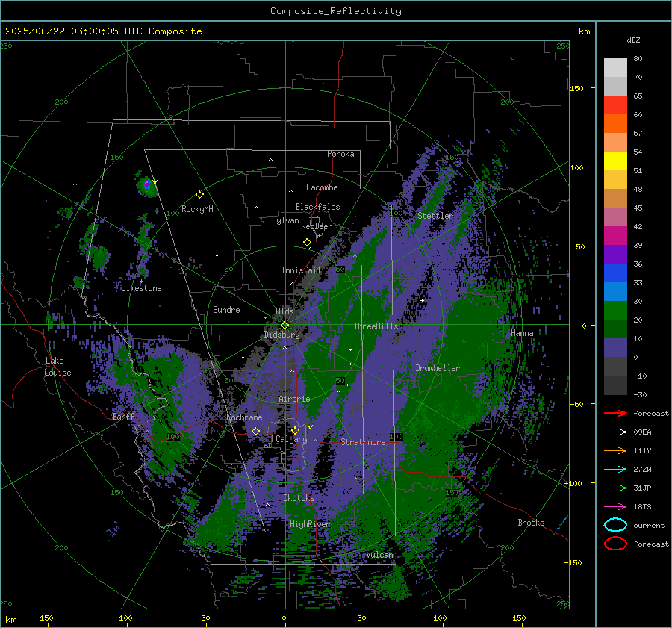Click the purple 36–39 dBZ color swatch
Viewport: 672px width, 628px height.
[x=615, y=254]
